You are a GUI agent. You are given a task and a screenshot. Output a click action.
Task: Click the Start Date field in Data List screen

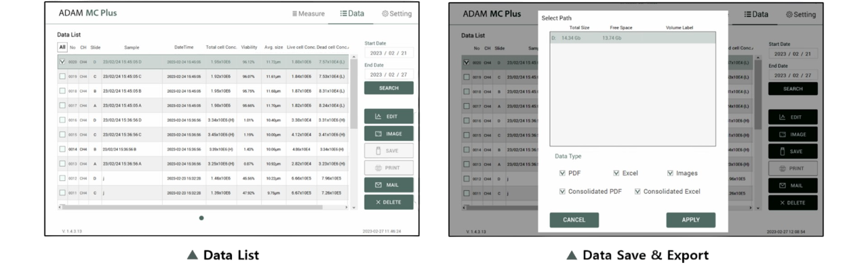click(389, 53)
